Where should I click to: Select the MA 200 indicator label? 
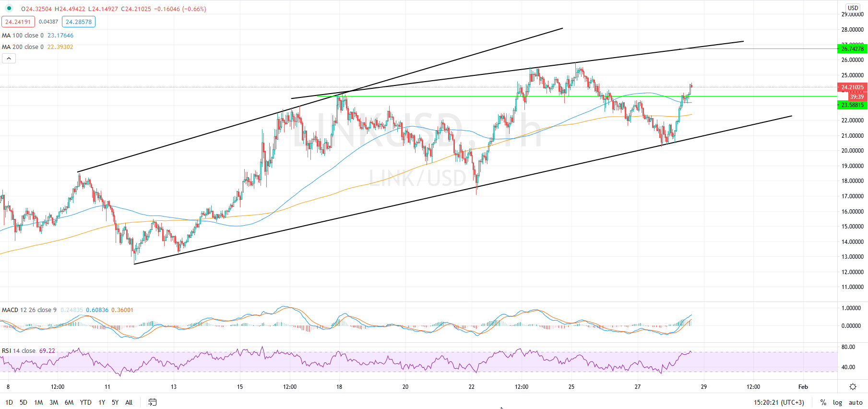click(x=23, y=47)
